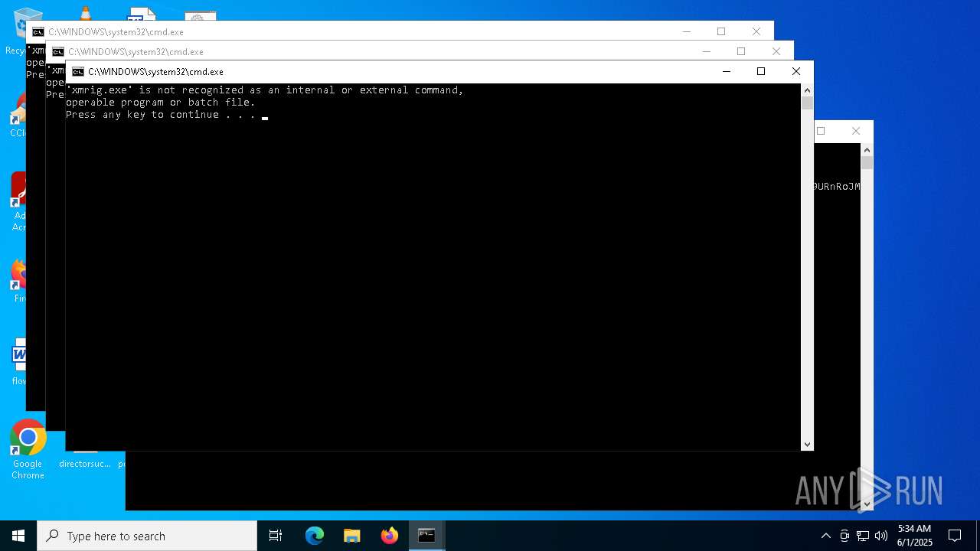The image size is (980, 551).
Task: Click scroll-up arrow in front cmd window
Action: click(807, 90)
